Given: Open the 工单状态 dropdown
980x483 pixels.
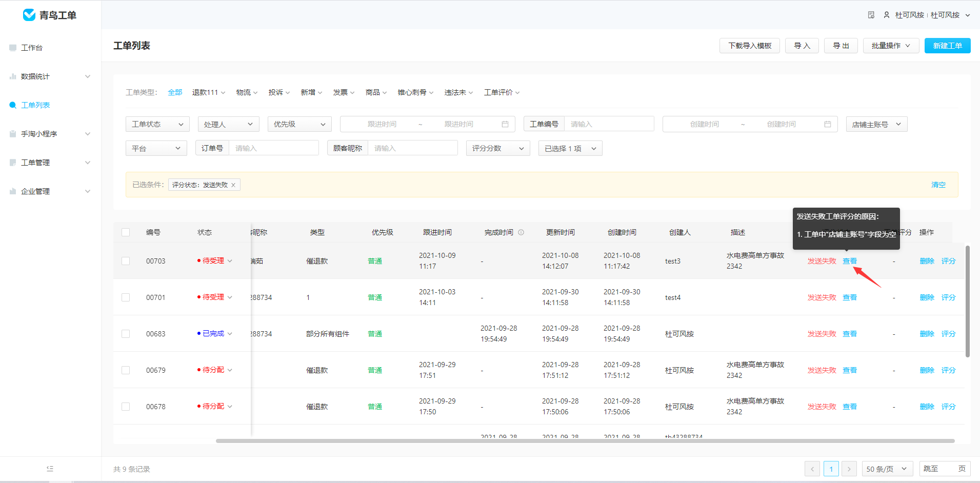Looking at the screenshot, I should click(x=157, y=124).
